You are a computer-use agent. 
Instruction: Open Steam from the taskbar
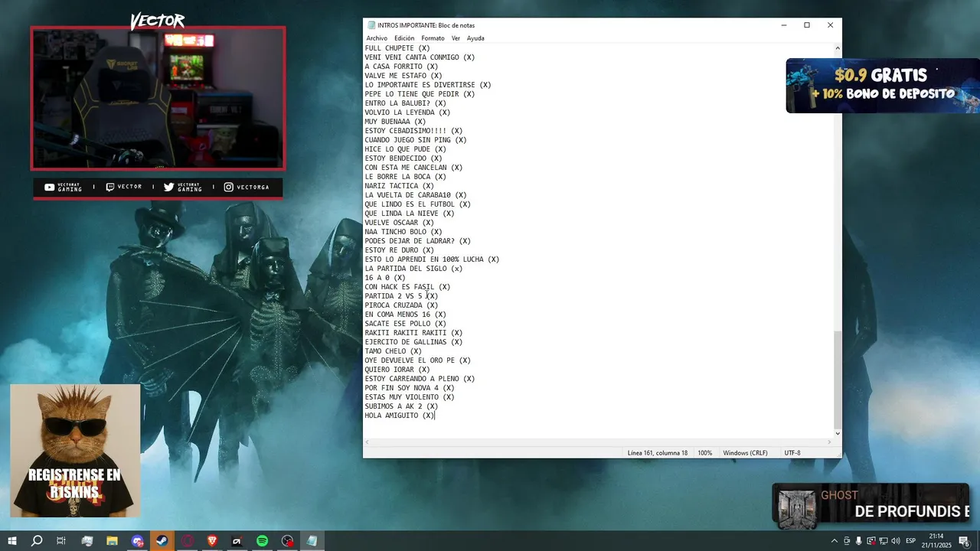point(162,541)
